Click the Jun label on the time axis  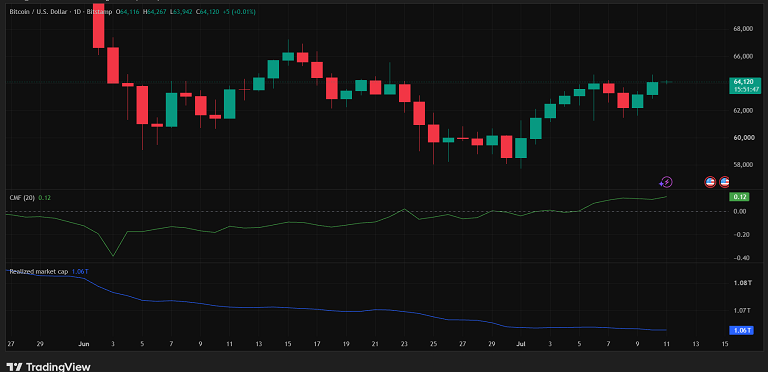(x=84, y=344)
